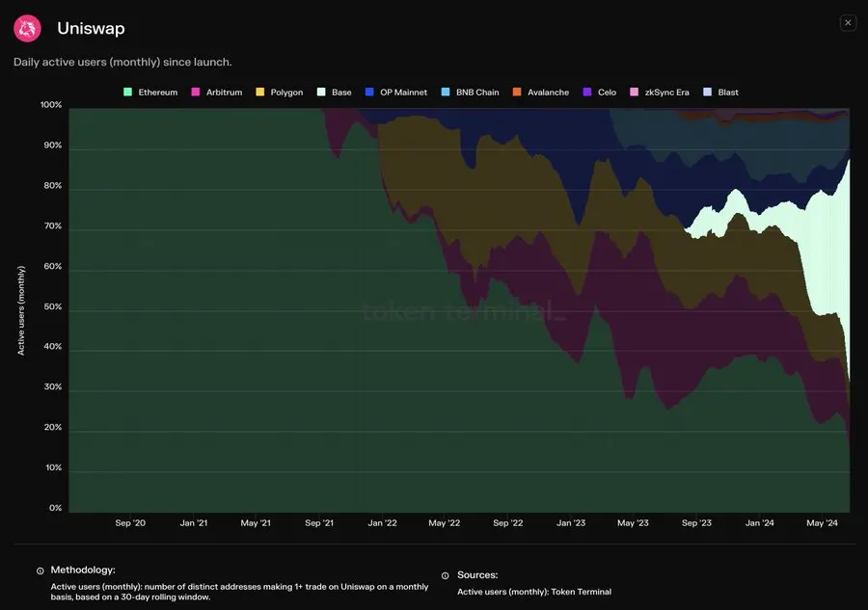
Task: Close the chart panel with X button
Action: tap(848, 22)
